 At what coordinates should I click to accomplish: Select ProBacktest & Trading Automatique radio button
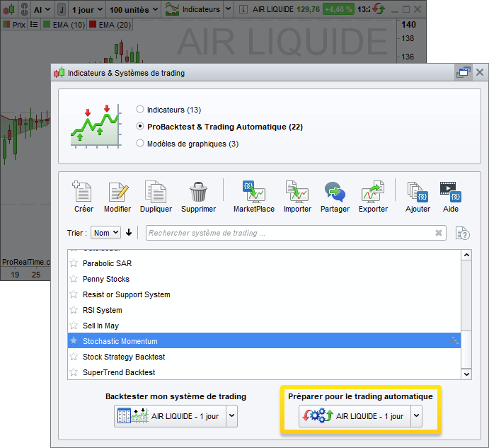tap(140, 127)
